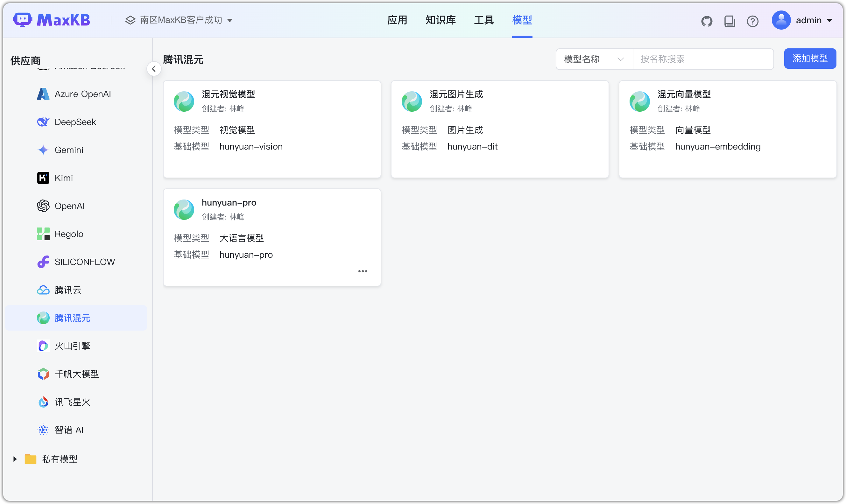Click the Azure OpenAI provider icon
This screenshot has height=504, width=846.
[43, 94]
